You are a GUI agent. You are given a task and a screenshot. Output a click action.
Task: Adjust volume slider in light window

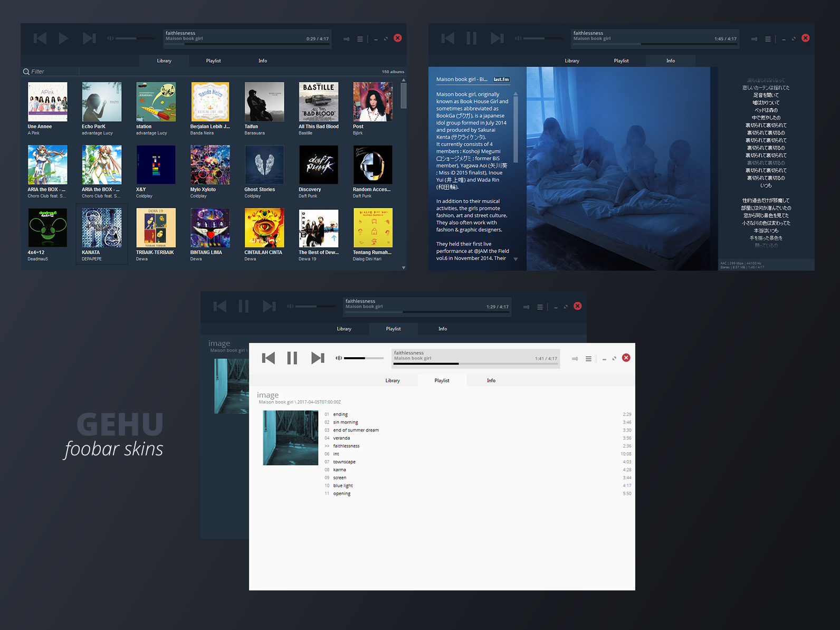[364, 358]
